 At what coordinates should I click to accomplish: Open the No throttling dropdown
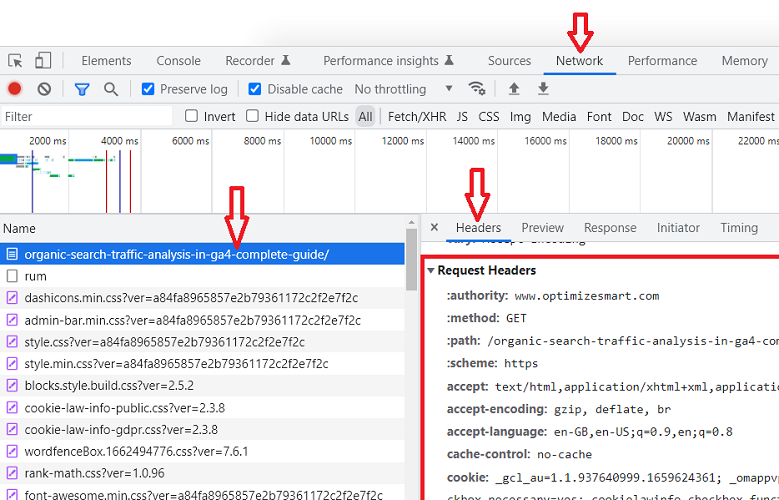coord(403,89)
